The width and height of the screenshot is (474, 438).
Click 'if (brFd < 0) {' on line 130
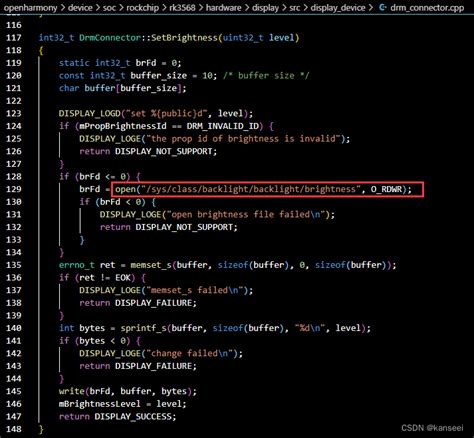coord(118,202)
